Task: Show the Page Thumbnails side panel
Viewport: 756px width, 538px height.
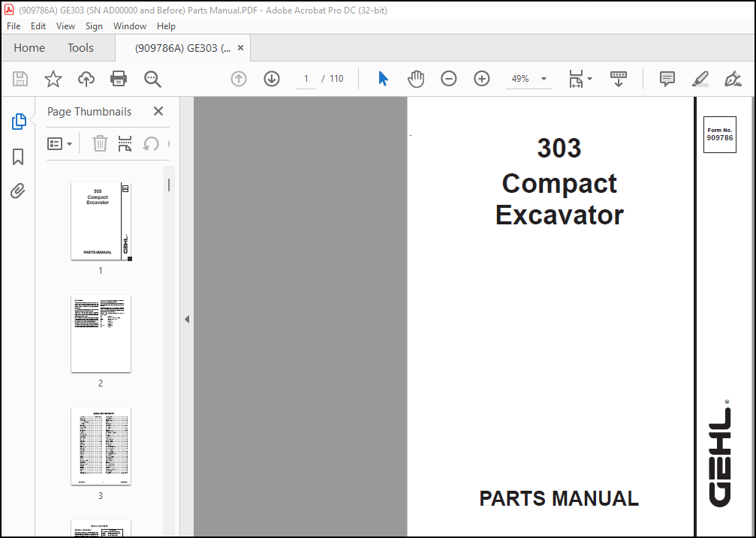Action: tap(18, 122)
